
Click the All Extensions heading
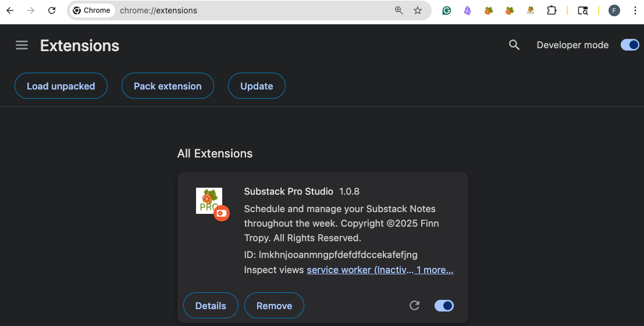[215, 153]
